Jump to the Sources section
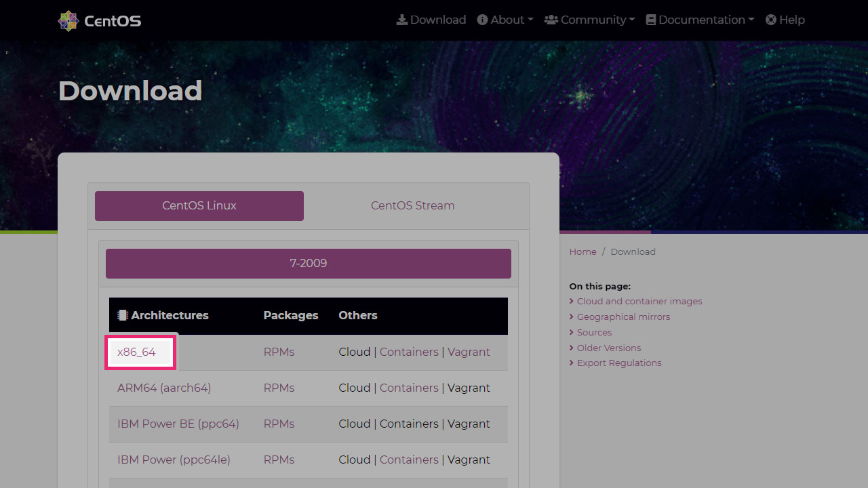 (594, 332)
